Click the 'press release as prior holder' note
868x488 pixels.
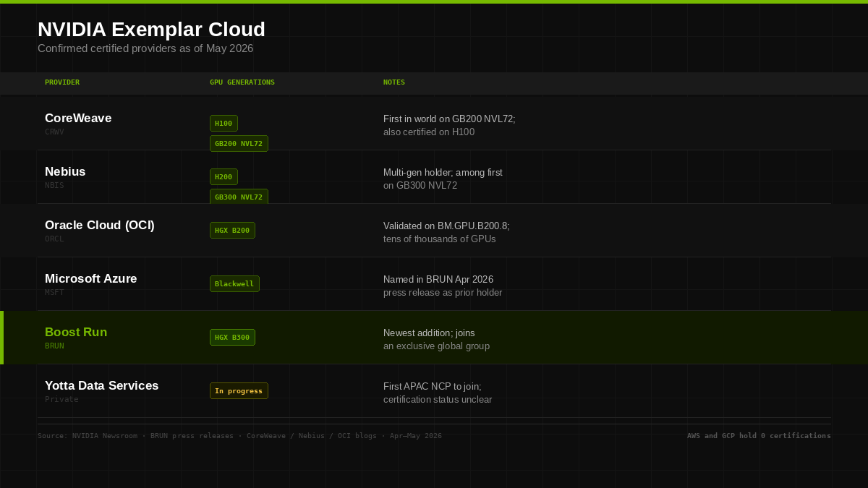click(443, 293)
